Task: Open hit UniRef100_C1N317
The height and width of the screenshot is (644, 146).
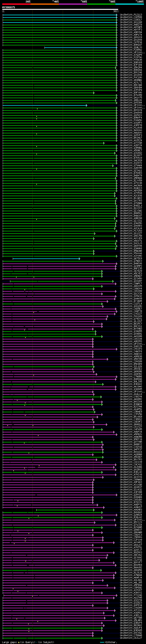Action: pos(131,20)
